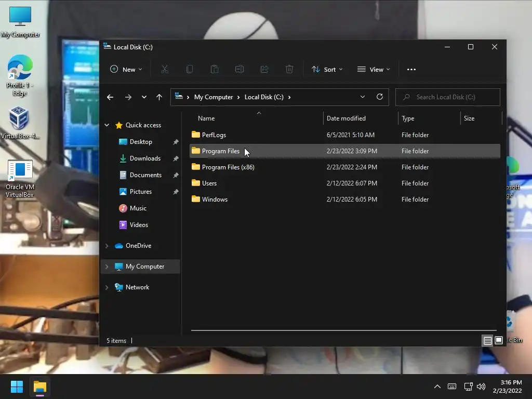
Task: Select Documents in Quick access
Action: (x=145, y=175)
